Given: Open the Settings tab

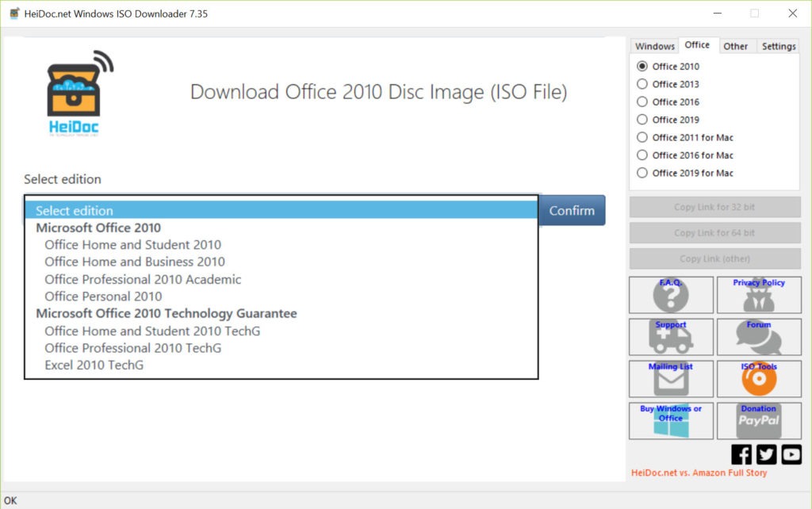Looking at the screenshot, I should pos(779,46).
